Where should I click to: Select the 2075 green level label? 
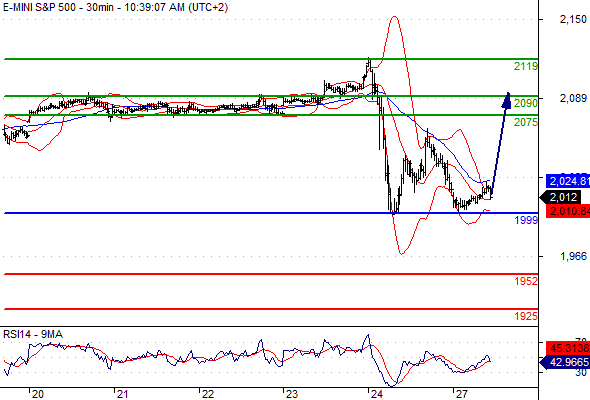point(526,122)
